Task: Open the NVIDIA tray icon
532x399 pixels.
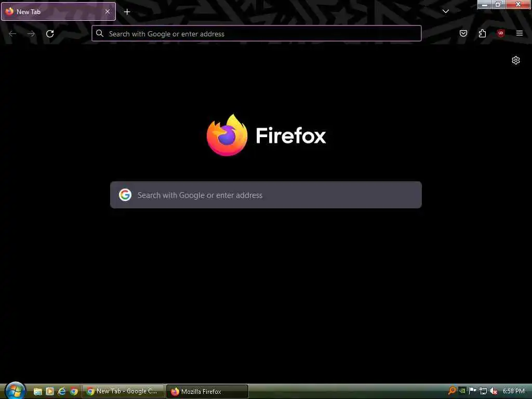Action: pyautogui.click(x=462, y=391)
